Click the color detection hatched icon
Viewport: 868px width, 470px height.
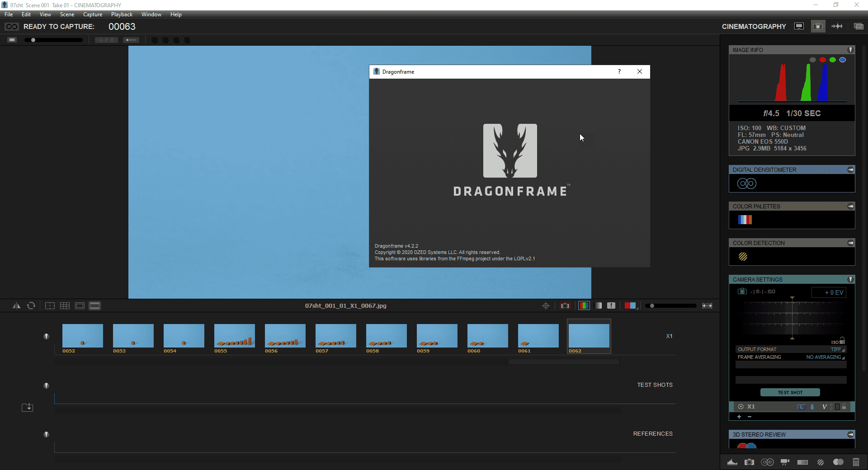click(743, 256)
